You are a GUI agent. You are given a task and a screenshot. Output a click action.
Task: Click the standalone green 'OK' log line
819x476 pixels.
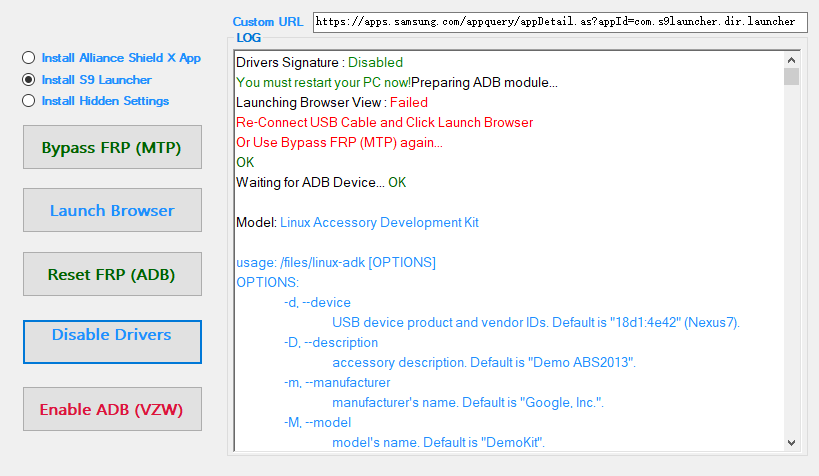pos(245,162)
